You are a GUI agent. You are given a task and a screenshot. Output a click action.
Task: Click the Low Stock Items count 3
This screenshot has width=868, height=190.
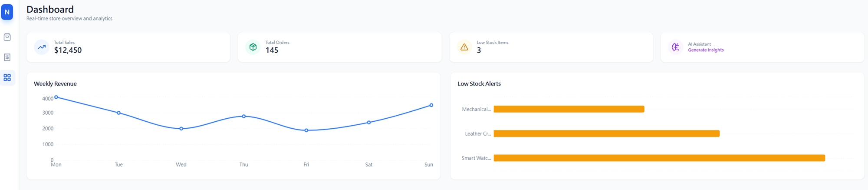(x=479, y=50)
